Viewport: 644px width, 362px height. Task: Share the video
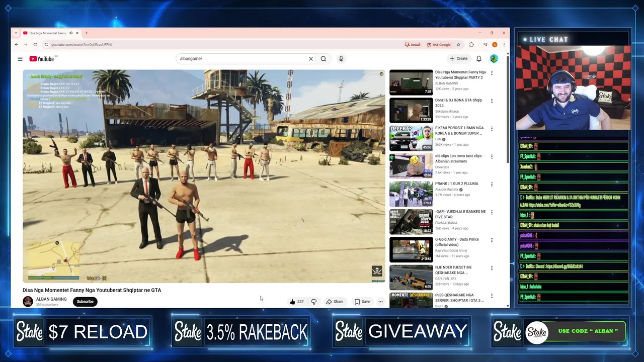click(335, 302)
